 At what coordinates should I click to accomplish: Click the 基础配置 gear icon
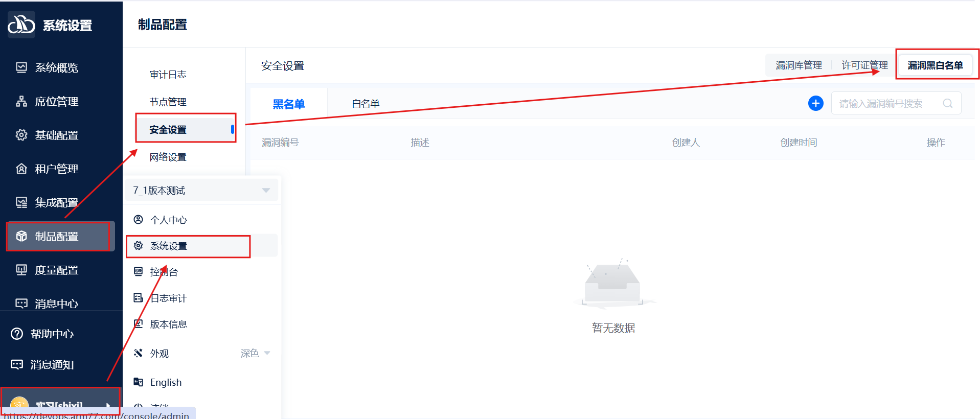[x=21, y=135]
